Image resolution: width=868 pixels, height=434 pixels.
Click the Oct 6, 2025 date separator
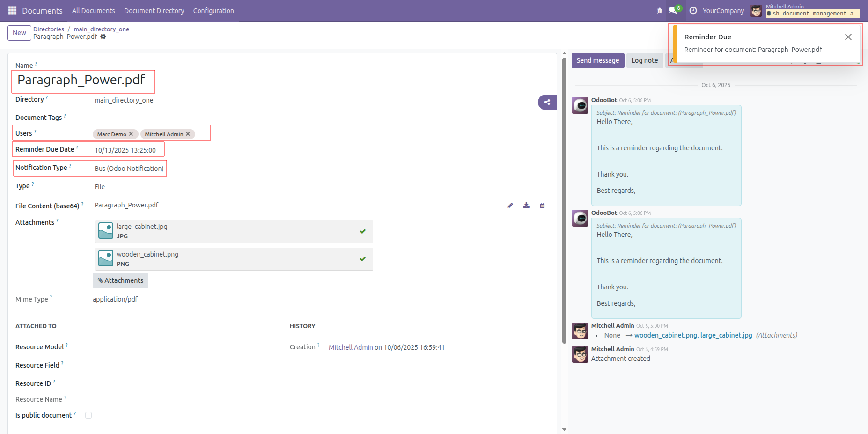(716, 85)
